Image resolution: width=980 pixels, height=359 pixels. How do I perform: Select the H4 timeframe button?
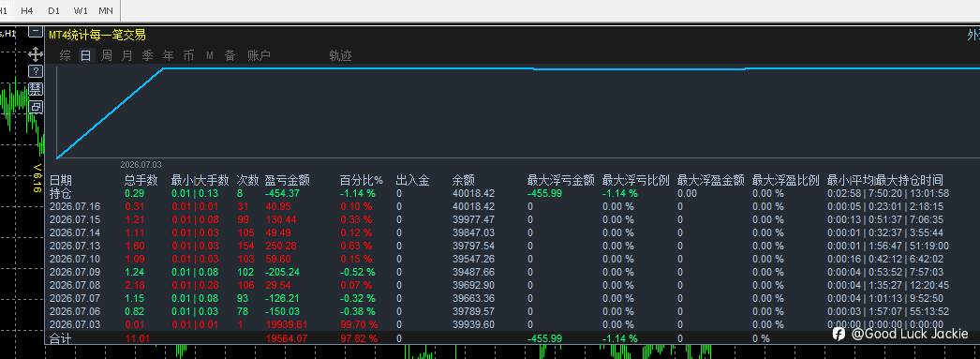(x=26, y=10)
